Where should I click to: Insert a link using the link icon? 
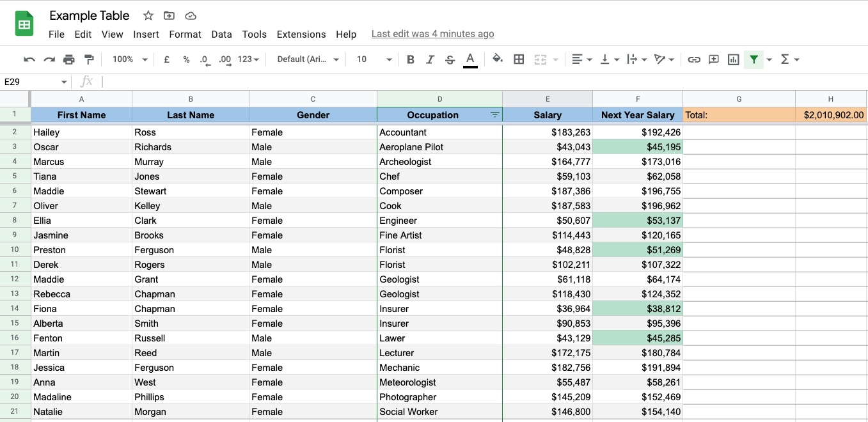694,59
